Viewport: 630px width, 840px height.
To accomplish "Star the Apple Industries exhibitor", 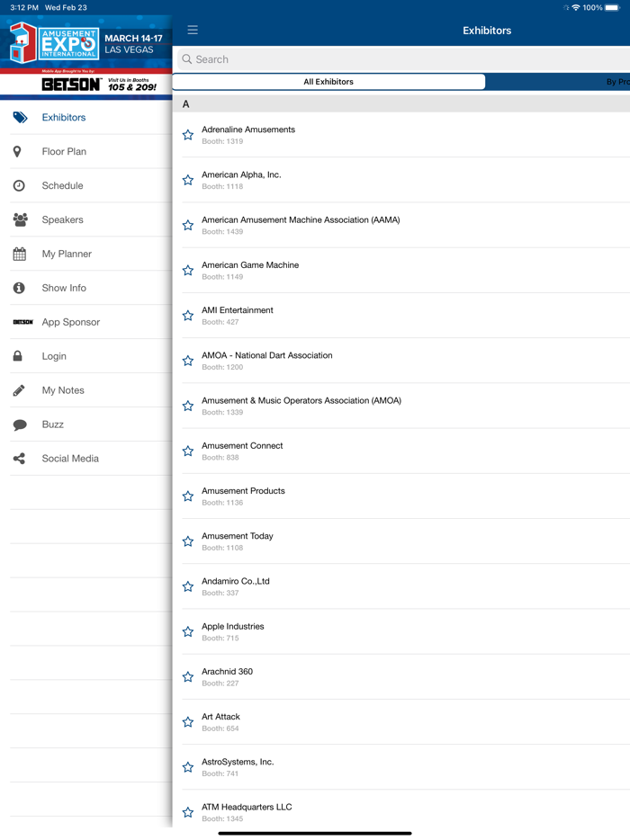I will pos(188,631).
